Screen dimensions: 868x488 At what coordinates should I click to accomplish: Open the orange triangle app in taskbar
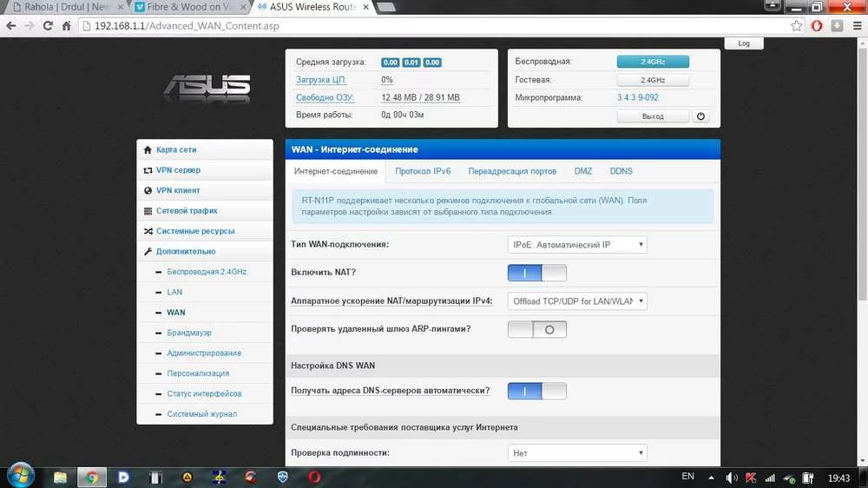click(x=187, y=477)
